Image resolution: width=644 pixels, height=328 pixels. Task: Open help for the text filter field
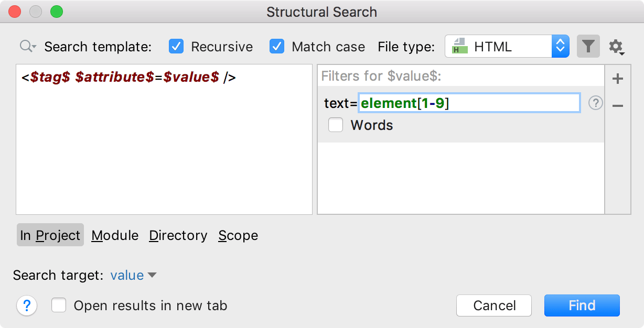click(x=595, y=103)
